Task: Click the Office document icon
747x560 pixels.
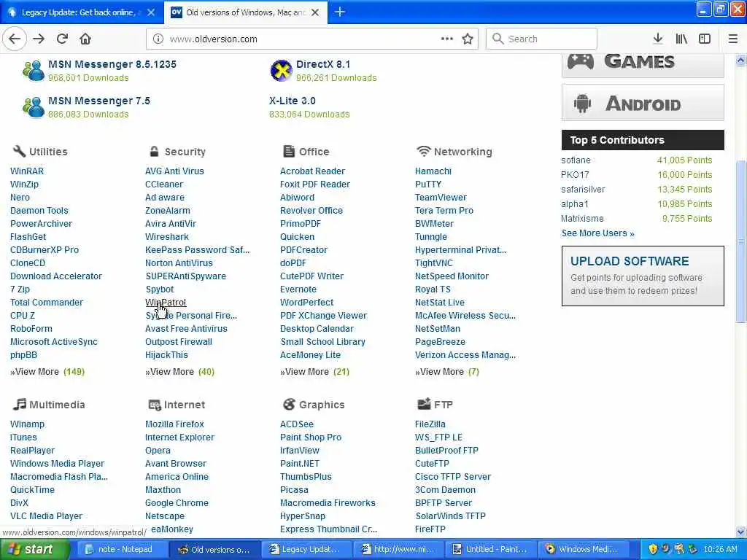Action: [289, 152]
